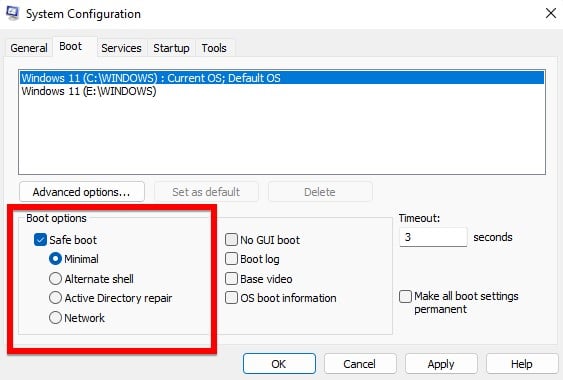Select Active Directory repair option
The image size is (563, 380).
click(x=55, y=298)
